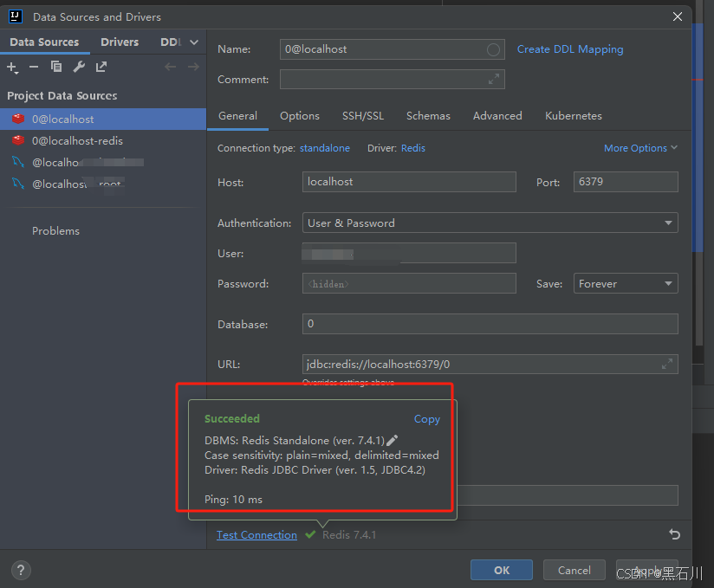The image size is (714, 588).
Task: Revert changes with the undo icon
Action: click(x=675, y=535)
